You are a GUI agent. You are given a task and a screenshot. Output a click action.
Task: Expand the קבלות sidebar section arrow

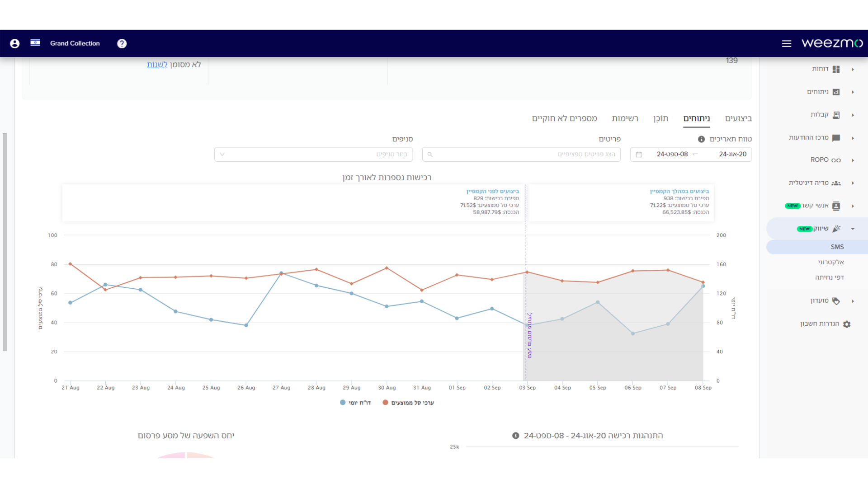coord(853,115)
